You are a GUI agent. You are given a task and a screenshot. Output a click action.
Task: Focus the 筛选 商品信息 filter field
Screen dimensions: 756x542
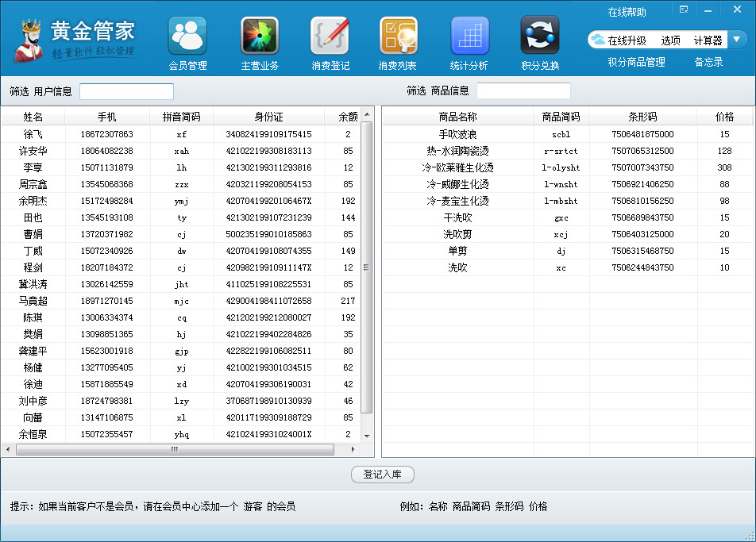coord(523,91)
